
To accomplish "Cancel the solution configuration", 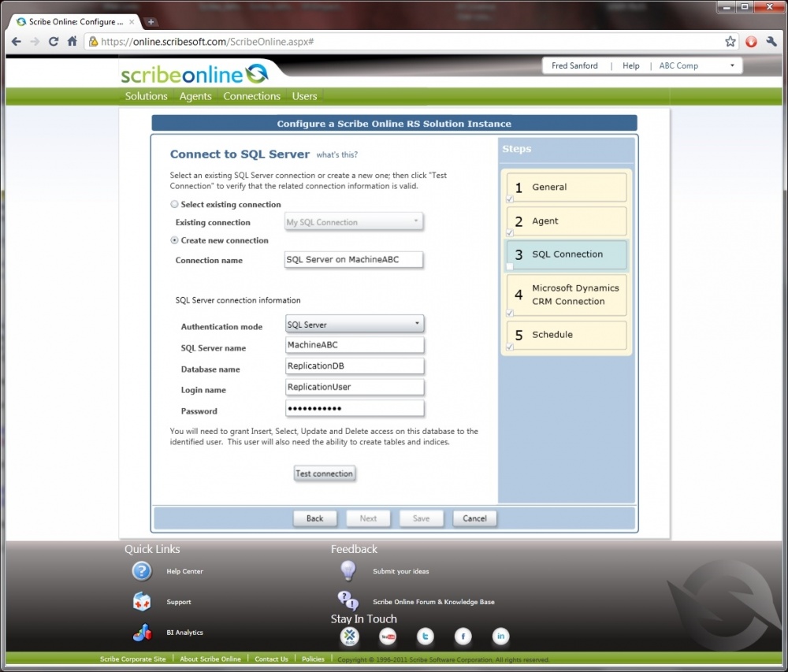I will point(474,518).
